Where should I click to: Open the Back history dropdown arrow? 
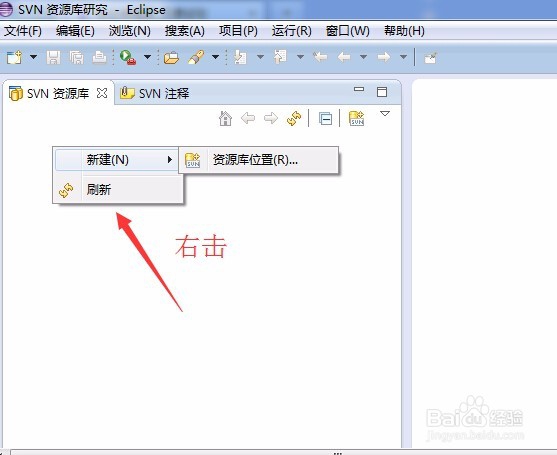coord(363,57)
